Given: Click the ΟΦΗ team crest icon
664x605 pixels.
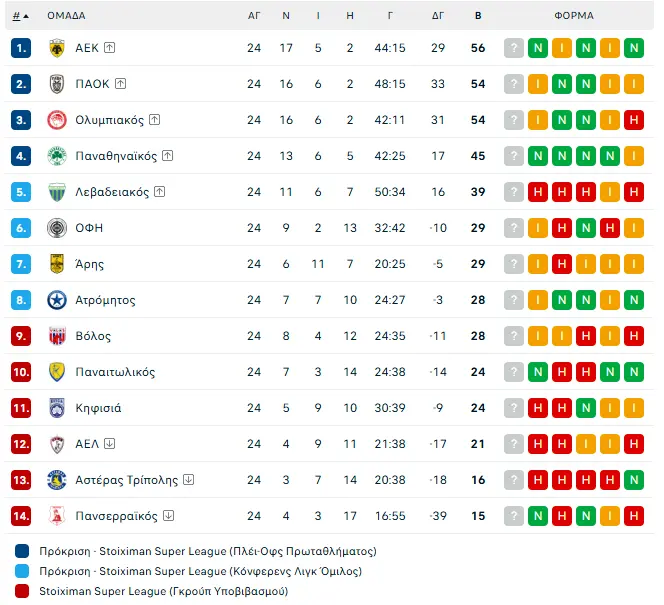Looking at the screenshot, I should pyautogui.click(x=57, y=228).
